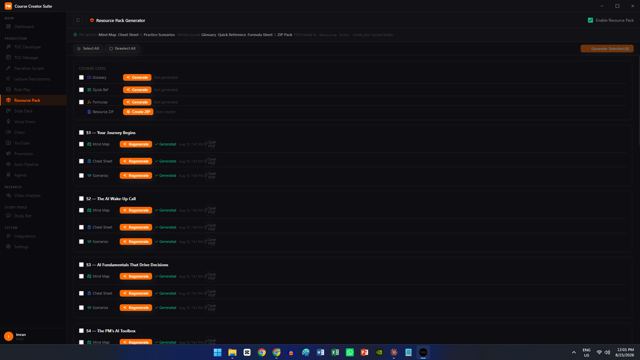
Task: Click the Resource Pack Generator header icon
Action: pos(92,20)
